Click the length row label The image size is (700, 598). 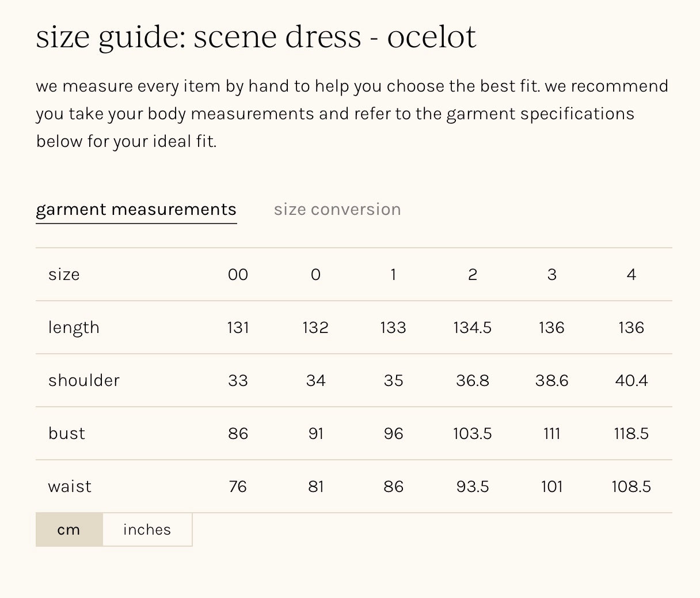tap(74, 327)
